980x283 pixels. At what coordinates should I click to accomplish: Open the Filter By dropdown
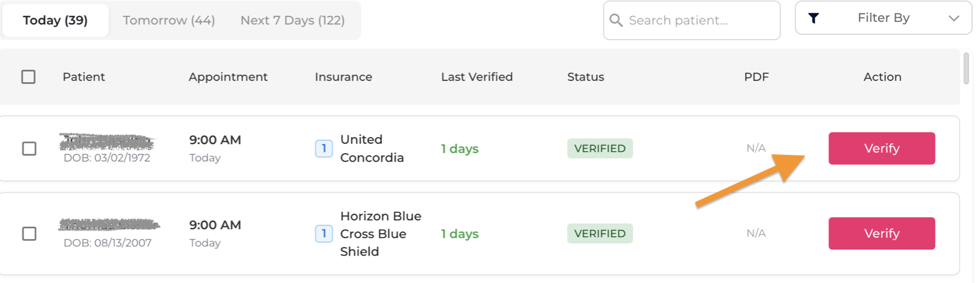(883, 18)
